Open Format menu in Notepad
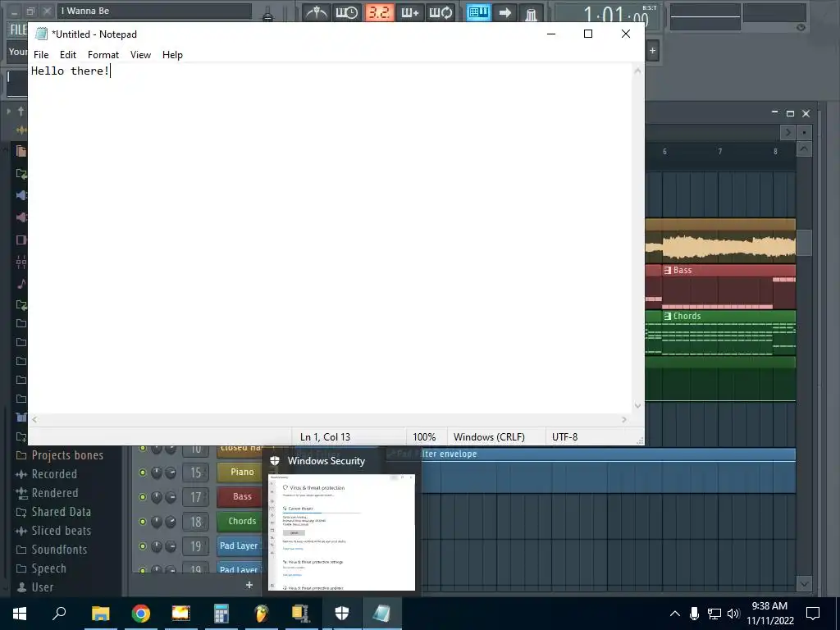 103,55
